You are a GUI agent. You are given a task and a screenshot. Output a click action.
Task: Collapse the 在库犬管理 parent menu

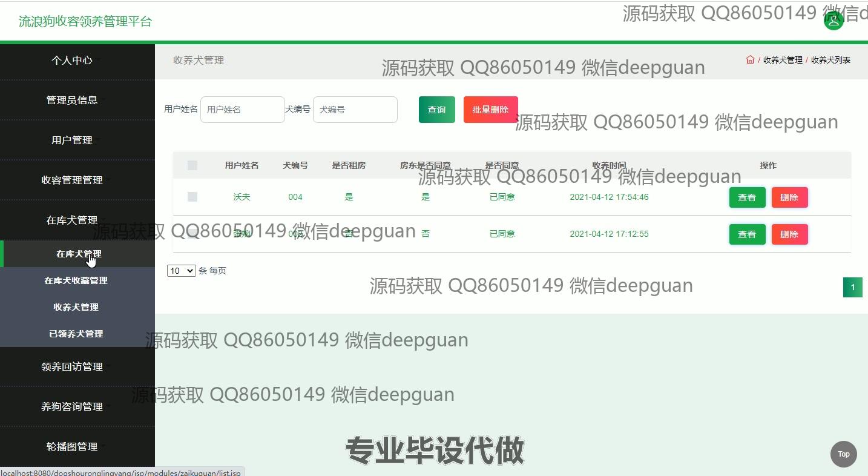tap(72, 220)
